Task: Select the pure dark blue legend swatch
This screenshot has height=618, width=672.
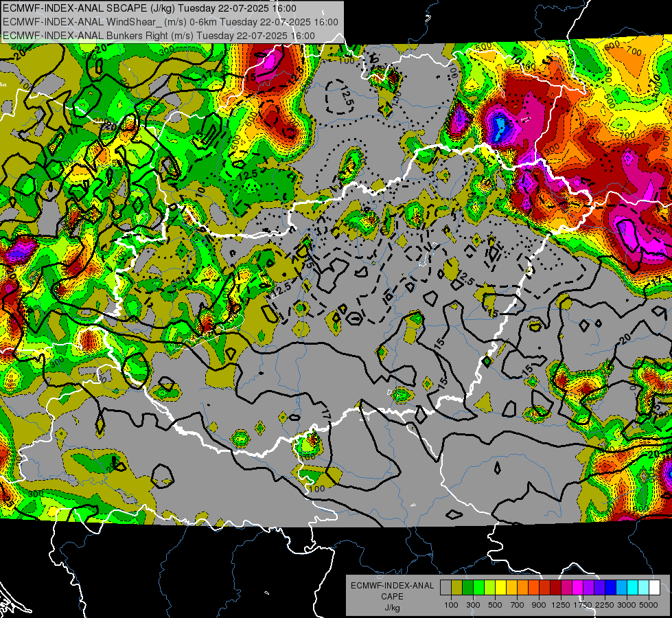Action: click(x=611, y=587)
